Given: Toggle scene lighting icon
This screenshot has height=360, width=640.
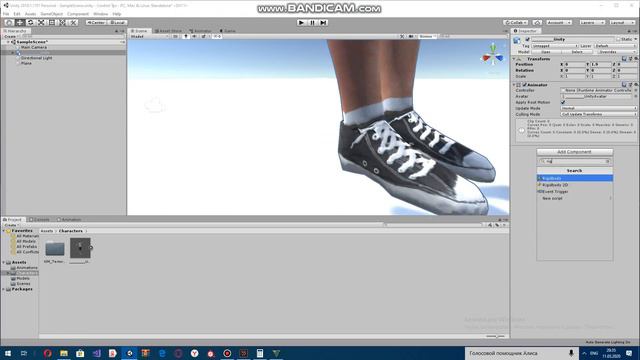Looking at the screenshot, I should (186, 36).
